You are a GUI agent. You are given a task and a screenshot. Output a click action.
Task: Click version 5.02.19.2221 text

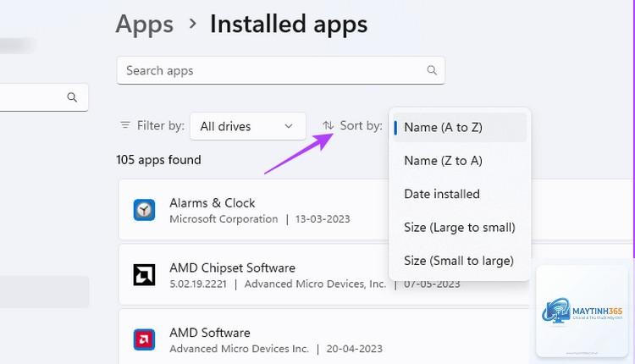click(198, 284)
